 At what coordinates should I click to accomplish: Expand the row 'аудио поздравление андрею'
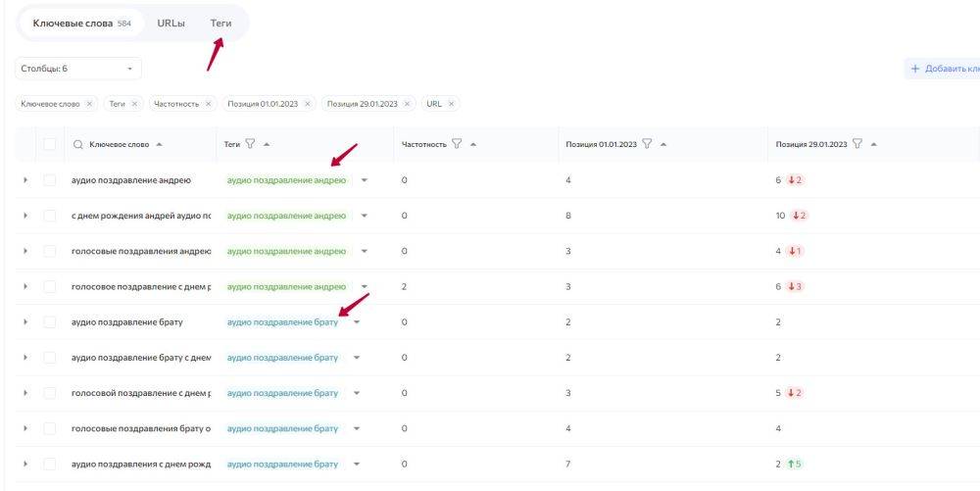click(25, 180)
